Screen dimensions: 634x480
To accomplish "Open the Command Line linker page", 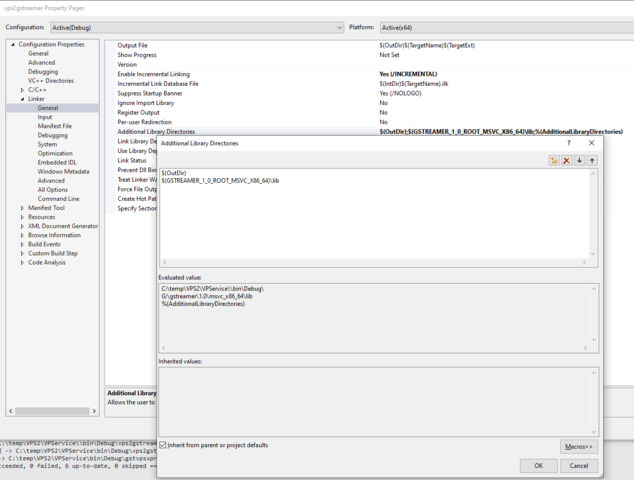I will click(58, 199).
